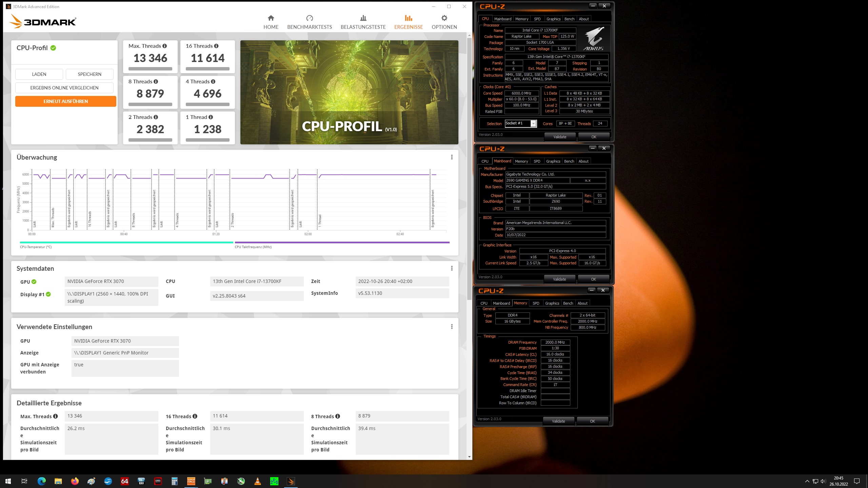The width and height of the screenshot is (868, 488).
Task: Click the volume icon in system tray
Action: [823, 481]
